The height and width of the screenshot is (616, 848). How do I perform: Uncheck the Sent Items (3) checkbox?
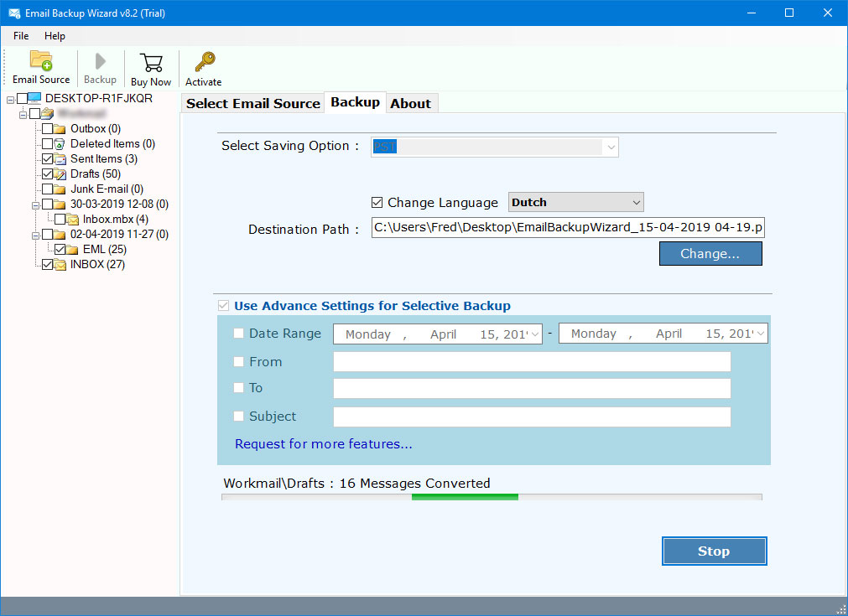pos(48,159)
